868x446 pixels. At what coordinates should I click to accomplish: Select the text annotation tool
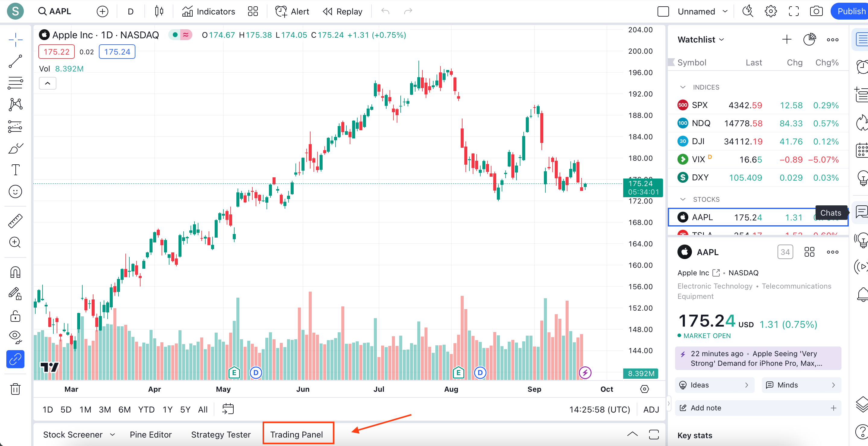coord(15,170)
